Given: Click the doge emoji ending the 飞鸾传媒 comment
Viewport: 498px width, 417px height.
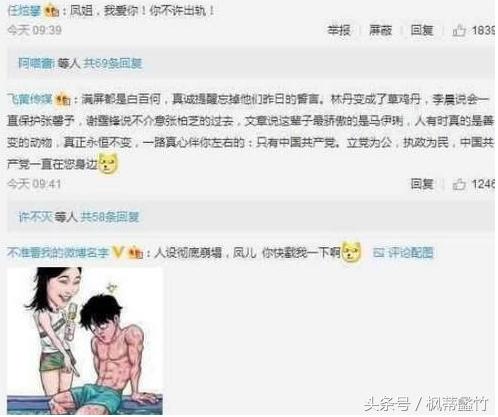Looking at the screenshot, I should pyautogui.click(x=109, y=163).
